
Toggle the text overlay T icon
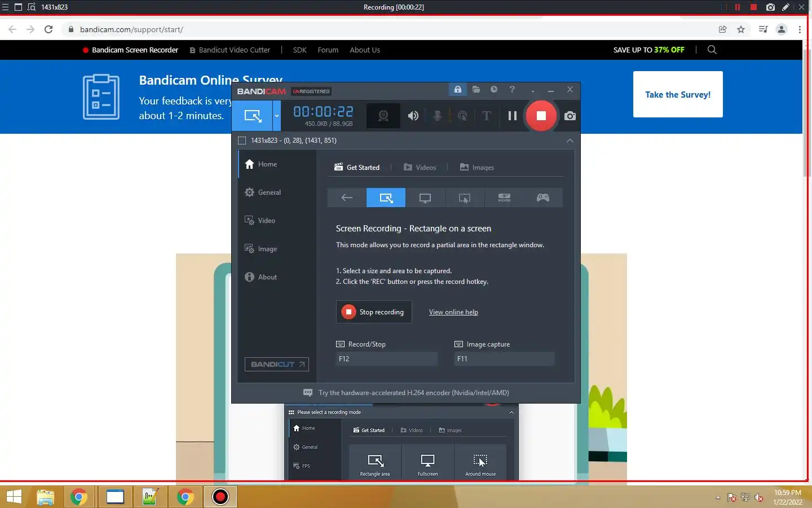[486, 116]
